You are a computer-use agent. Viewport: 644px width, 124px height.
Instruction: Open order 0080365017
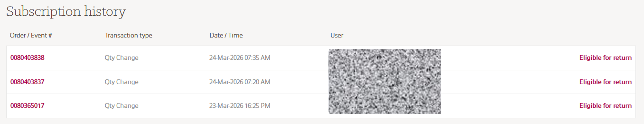28,106
